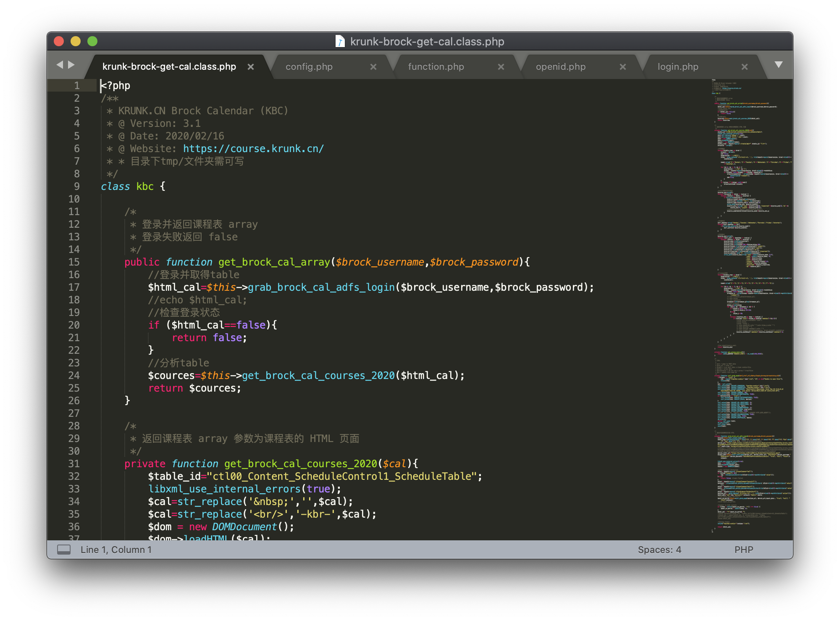Viewport: 840px width, 621px height.
Task: Open the tab list dropdown triangle
Action: point(779,65)
